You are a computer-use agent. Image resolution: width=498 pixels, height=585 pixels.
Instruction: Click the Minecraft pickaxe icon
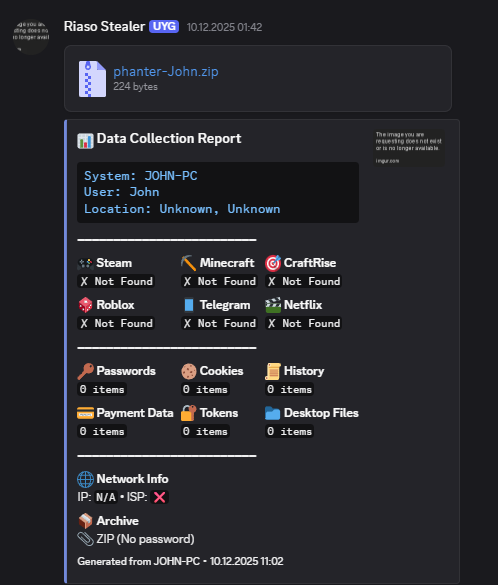click(x=189, y=263)
